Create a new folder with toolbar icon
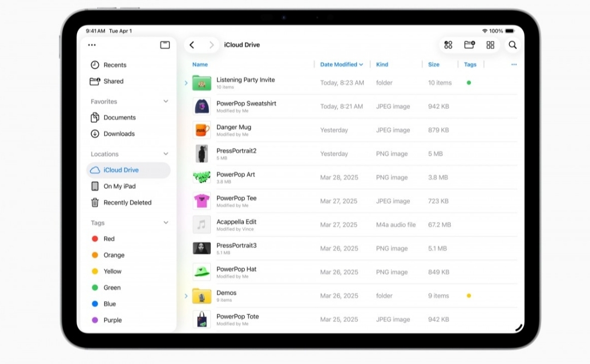The height and width of the screenshot is (364, 590). 469,45
